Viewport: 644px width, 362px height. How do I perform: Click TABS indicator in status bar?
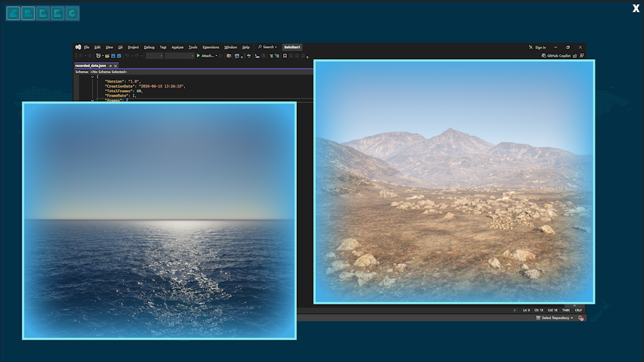tap(566, 310)
